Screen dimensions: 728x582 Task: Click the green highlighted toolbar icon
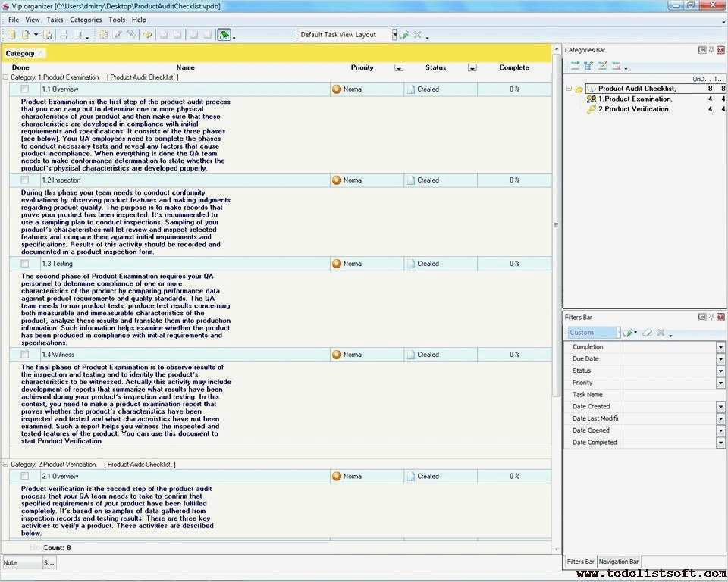[x=224, y=35]
